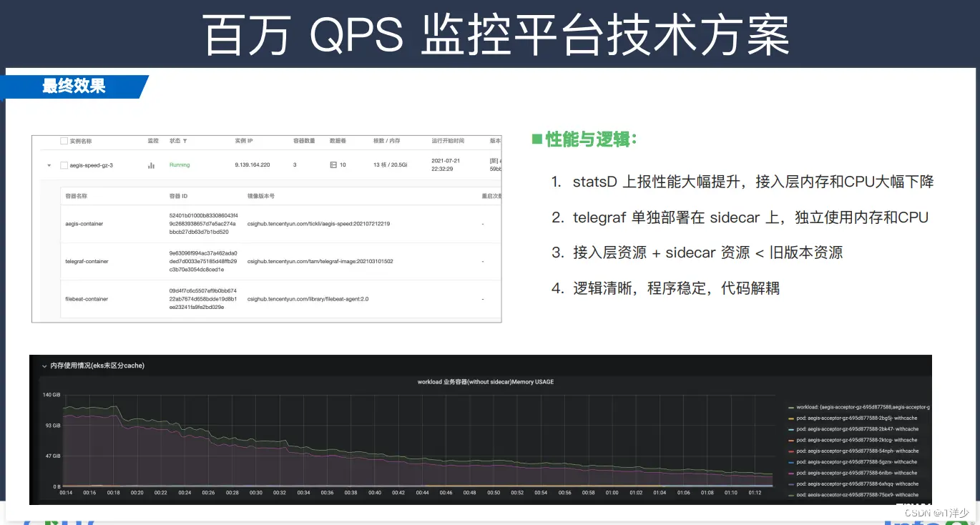Select the telegraf-container row name

[87, 261]
